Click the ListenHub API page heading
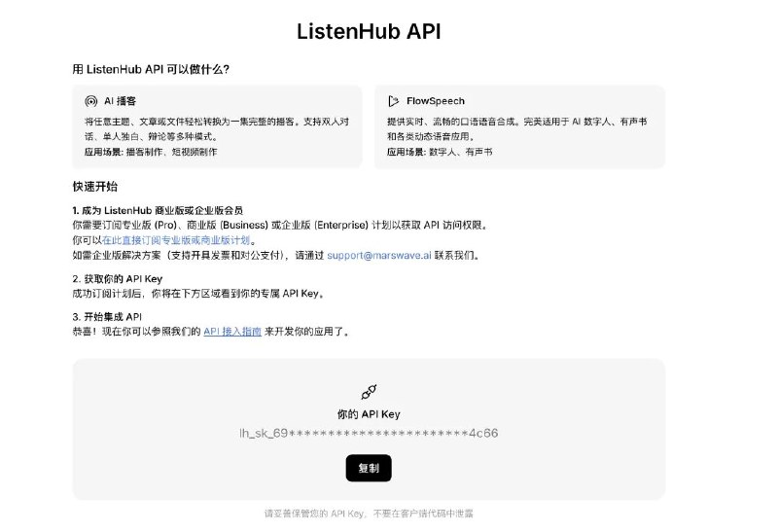 coord(369,31)
